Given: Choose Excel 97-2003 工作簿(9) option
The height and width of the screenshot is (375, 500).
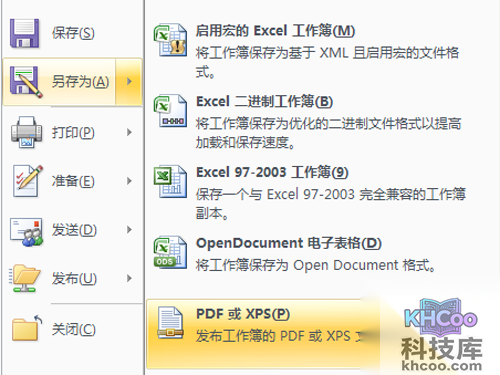Looking at the screenshot, I should tap(272, 172).
